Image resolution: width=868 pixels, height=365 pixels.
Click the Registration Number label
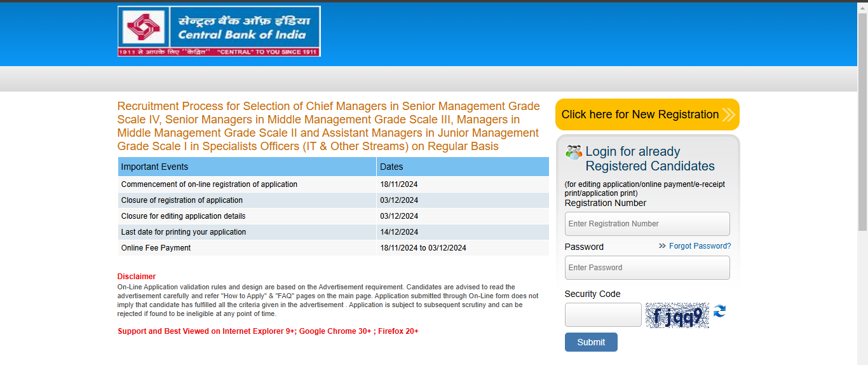[x=606, y=203]
